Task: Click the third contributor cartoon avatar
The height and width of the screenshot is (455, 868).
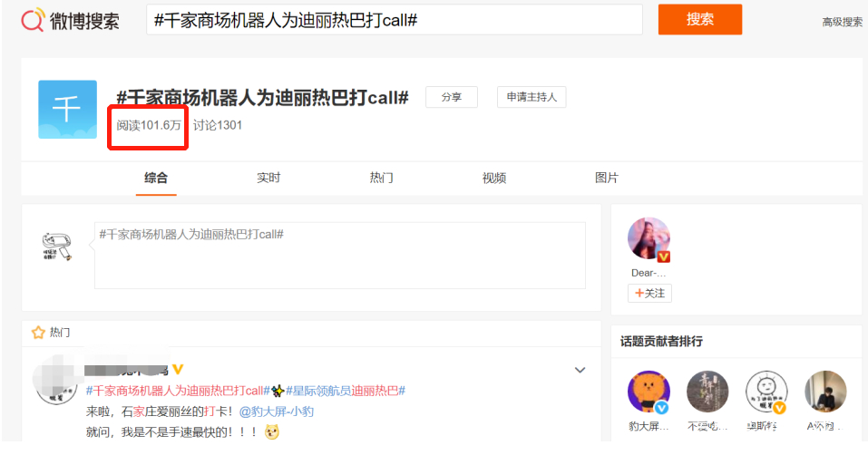Action: [x=766, y=392]
